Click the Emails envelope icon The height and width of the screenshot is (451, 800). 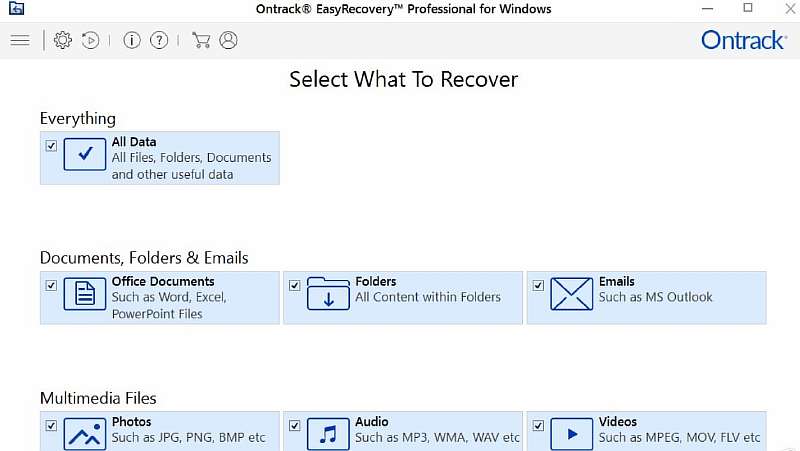click(571, 294)
